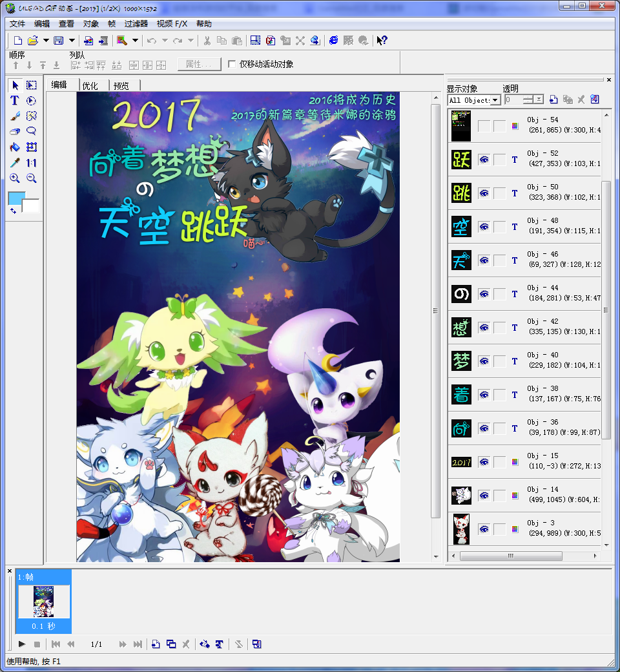Toggle visibility box of Obj - 54
Viewport: 620px width, 672px height.
[x=484, y=126]
